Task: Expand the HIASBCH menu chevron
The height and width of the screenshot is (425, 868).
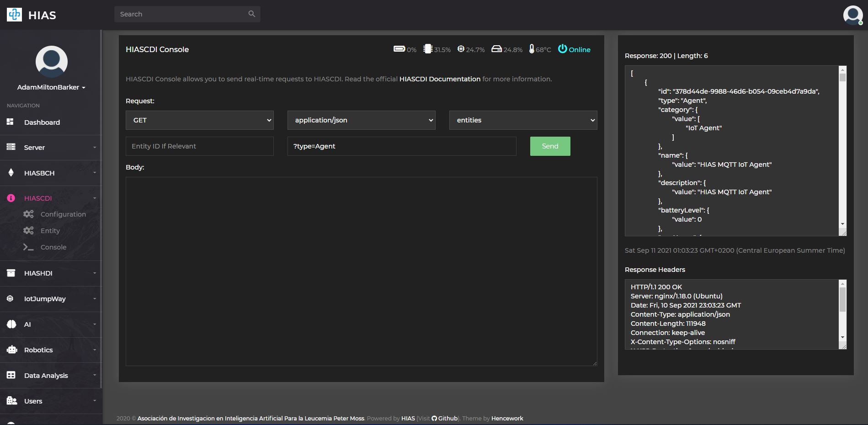Action: [x=95, y=173]
